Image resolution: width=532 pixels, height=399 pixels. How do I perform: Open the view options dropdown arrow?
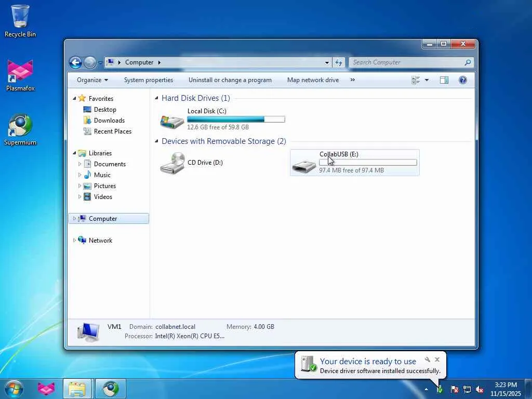tap(427, 80)
